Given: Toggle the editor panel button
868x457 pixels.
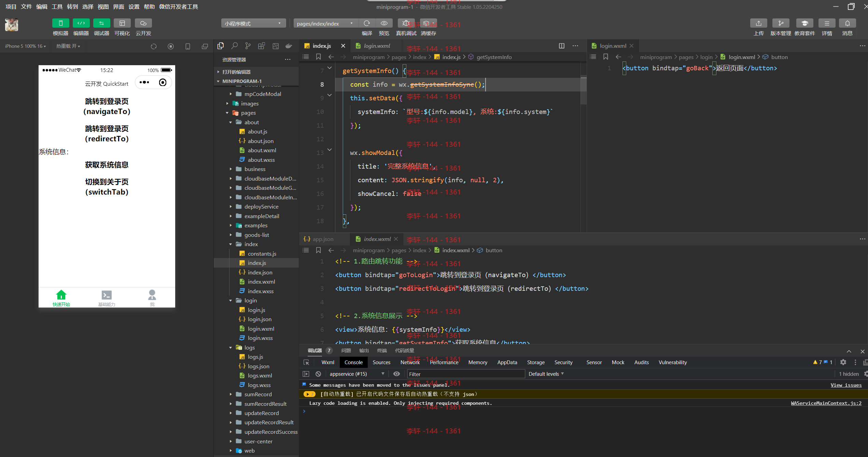Looking at the screenshot, I should (81, 23).
